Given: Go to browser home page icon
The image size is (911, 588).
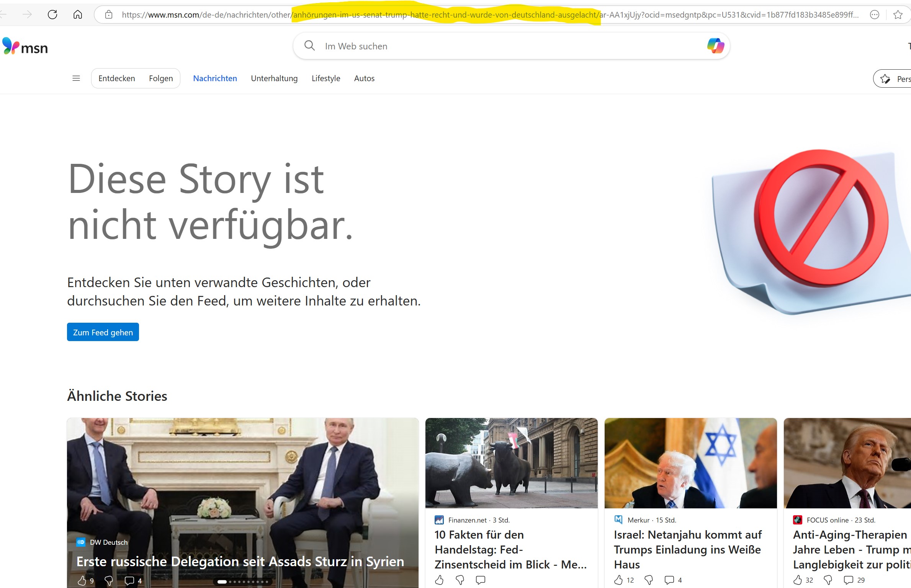Looking at the screenshot, I should 78,15.
